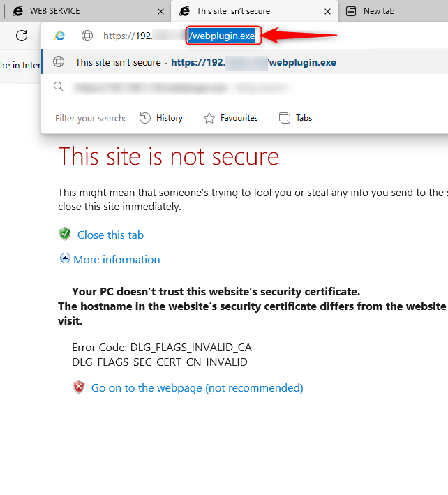
Task: Filter search by Favourites
Action: (230, 118)
